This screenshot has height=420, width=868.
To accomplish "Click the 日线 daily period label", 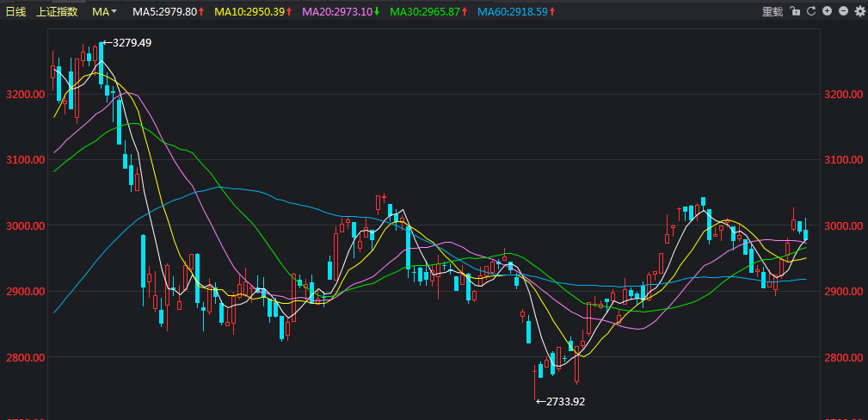I will click(x=15, y=12).
